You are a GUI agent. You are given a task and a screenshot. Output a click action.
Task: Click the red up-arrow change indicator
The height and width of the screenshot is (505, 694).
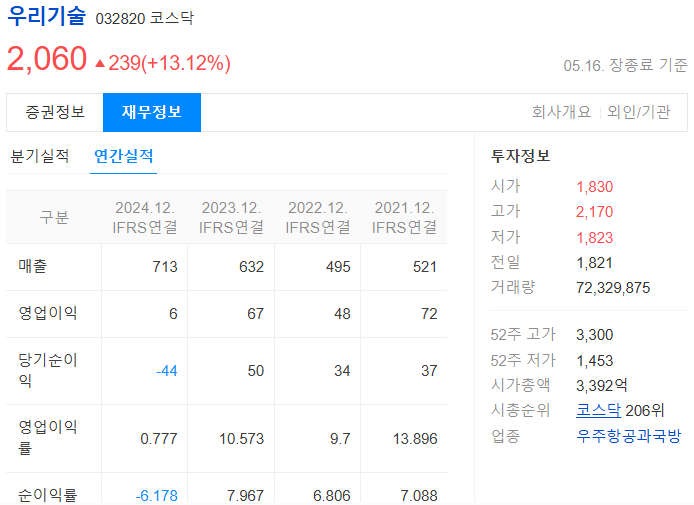coord(100,64)
